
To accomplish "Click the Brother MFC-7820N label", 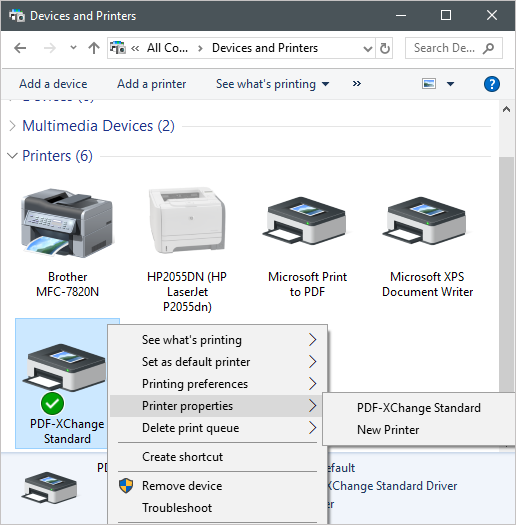I will 67,284.
